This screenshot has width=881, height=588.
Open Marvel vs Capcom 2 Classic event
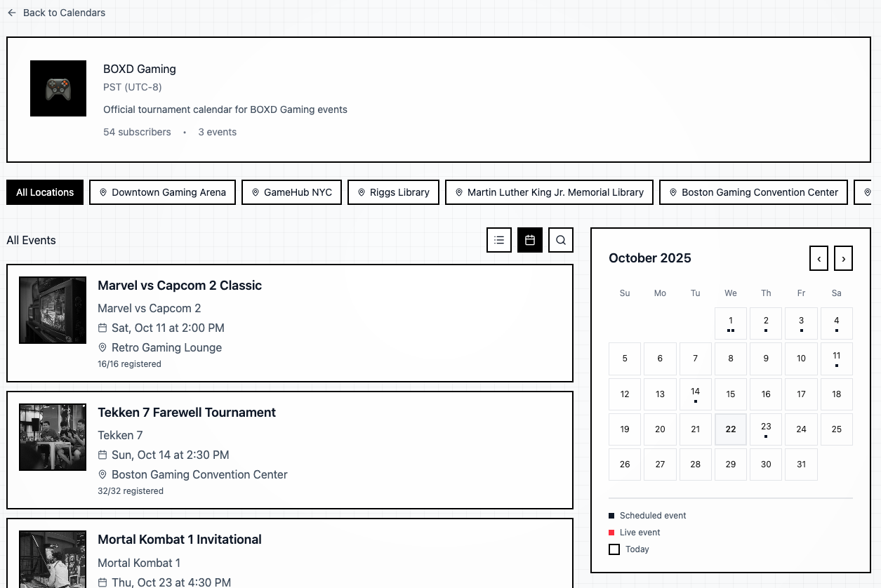coord(180,286)
